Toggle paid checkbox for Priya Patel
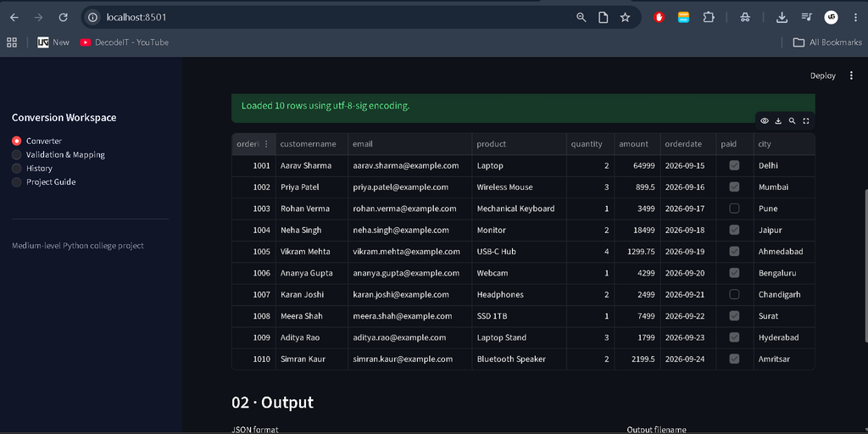 coord(734,187)
